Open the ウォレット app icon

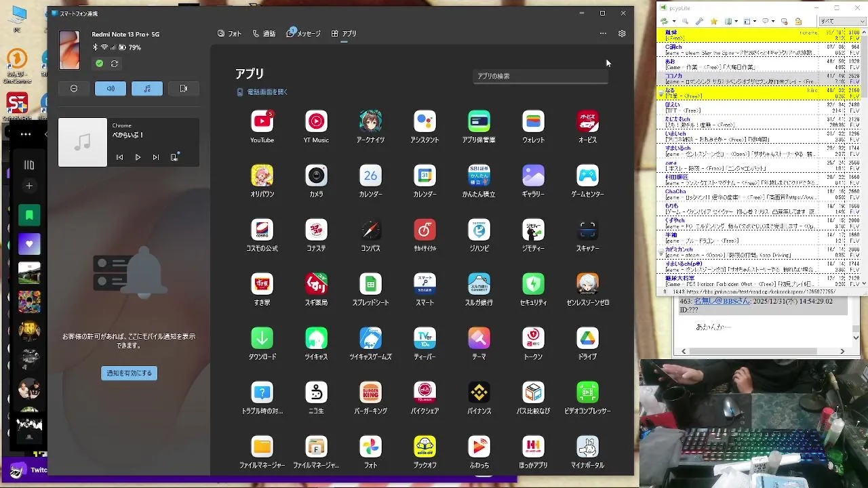[533, 121]
